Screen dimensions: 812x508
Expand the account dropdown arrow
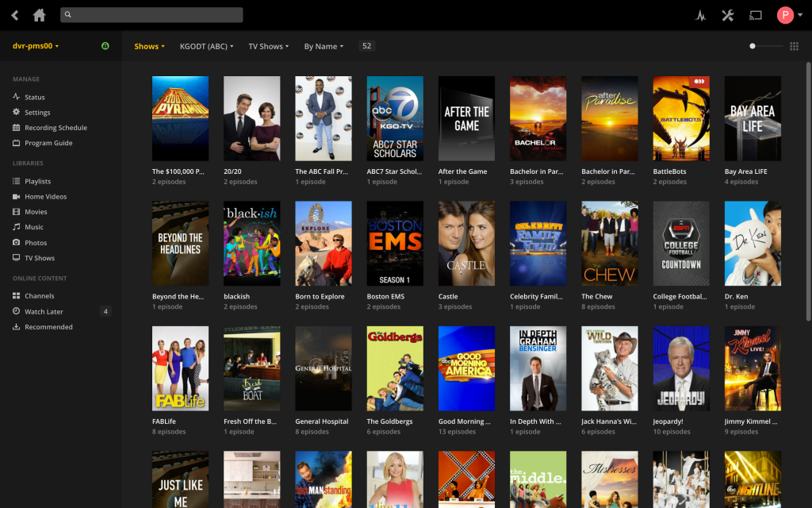(800, 15)
